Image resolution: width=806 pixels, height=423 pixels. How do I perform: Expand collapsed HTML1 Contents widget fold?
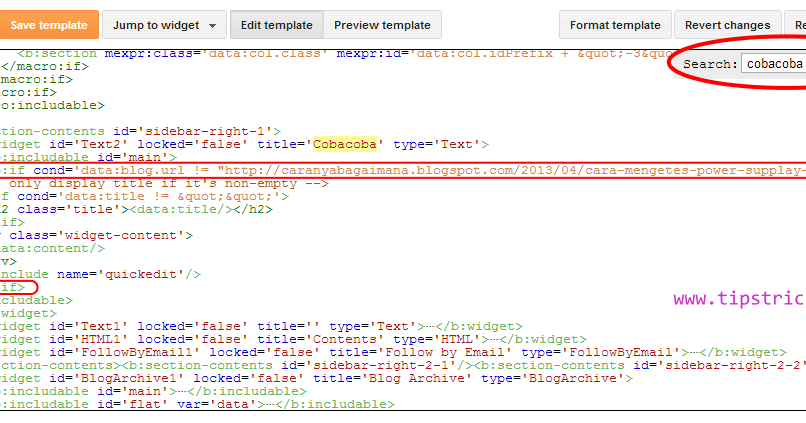tap(493, 339)
